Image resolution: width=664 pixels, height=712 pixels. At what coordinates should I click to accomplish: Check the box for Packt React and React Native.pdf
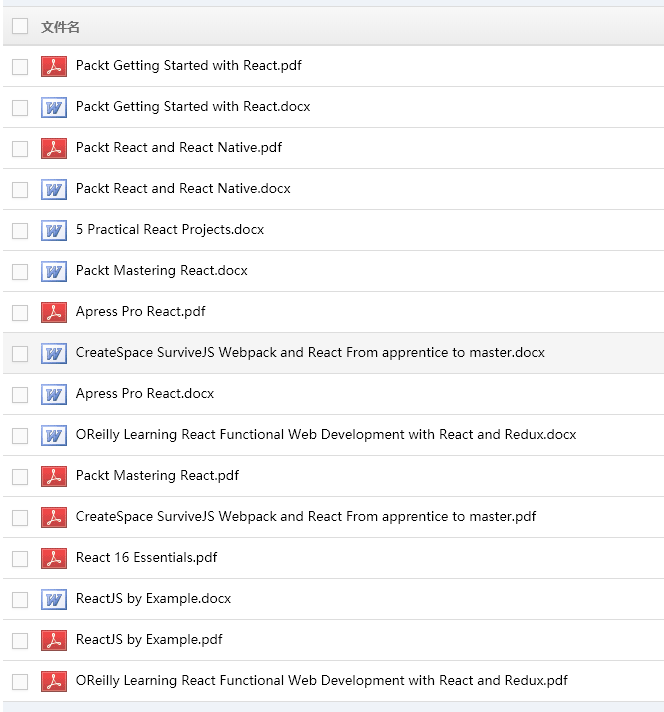(20, 148)
